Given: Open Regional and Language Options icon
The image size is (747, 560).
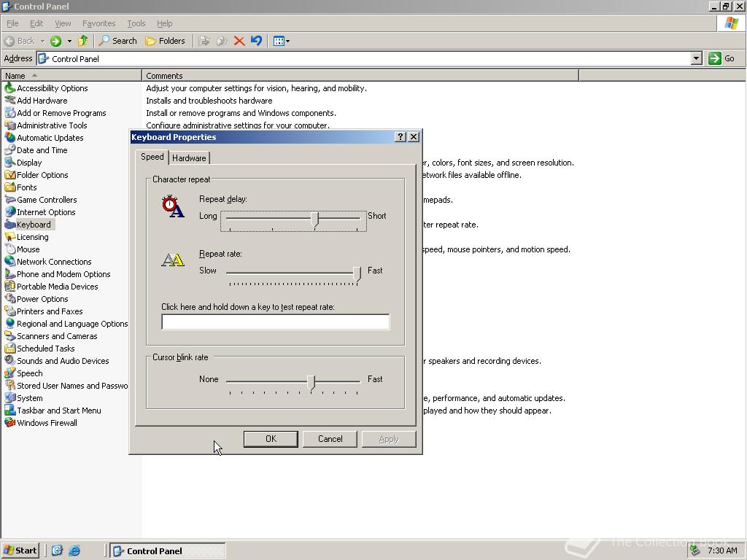Looking at the screenshot, I should pyautogui.click(x=9, y=323).
